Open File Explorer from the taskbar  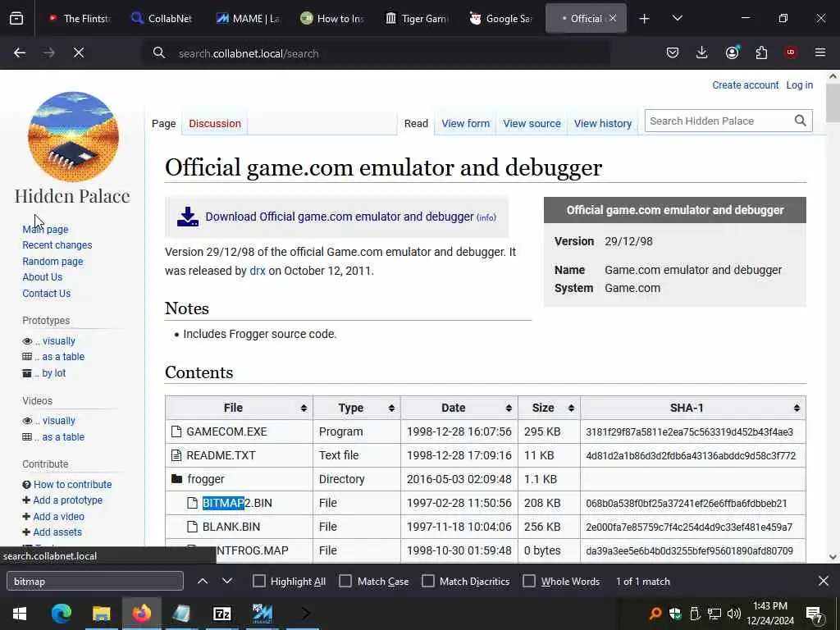(101, 614)
